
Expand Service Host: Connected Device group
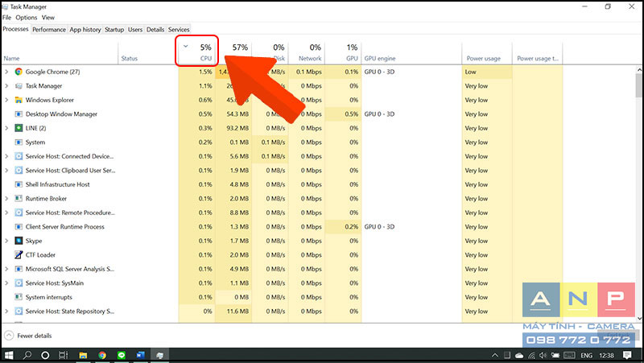(6, 156)
